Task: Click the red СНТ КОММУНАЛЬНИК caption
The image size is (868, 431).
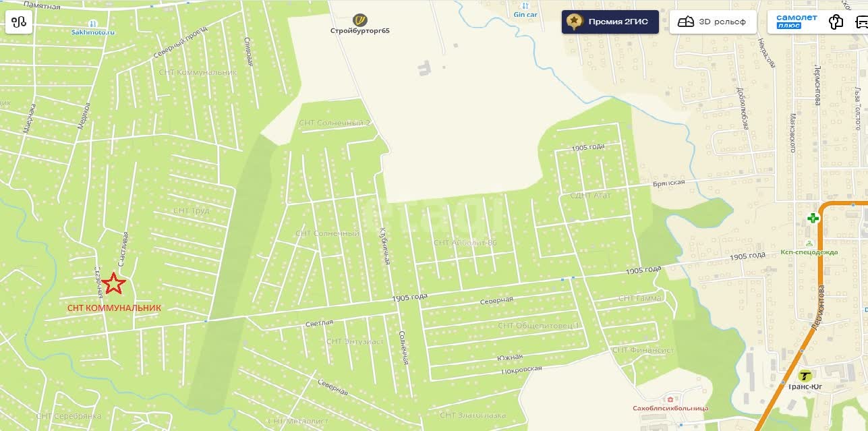Action: click(x=115, y=308)
